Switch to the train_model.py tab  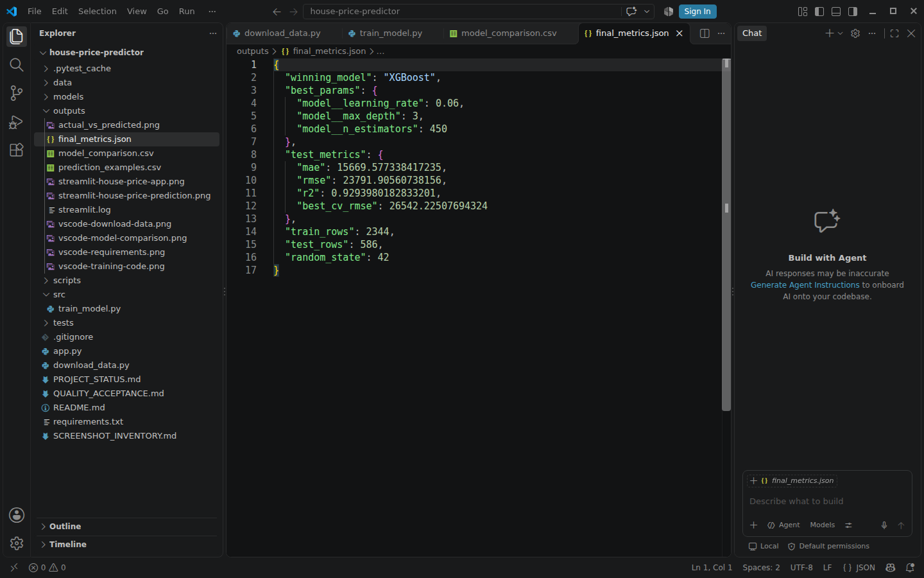(x=391, y=33)
